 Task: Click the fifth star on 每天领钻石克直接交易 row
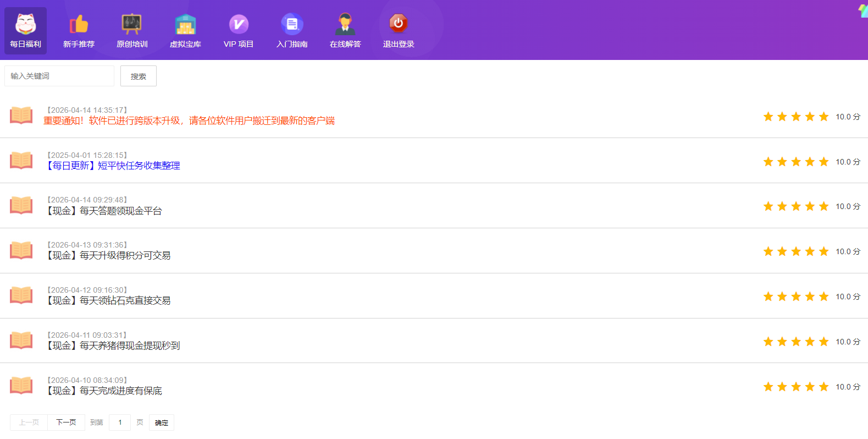823,297
